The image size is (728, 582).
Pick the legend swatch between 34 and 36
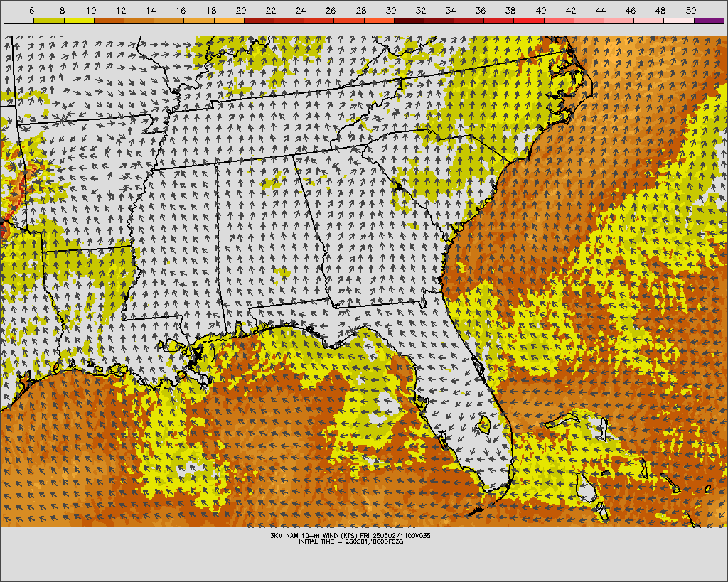point(469,21)
